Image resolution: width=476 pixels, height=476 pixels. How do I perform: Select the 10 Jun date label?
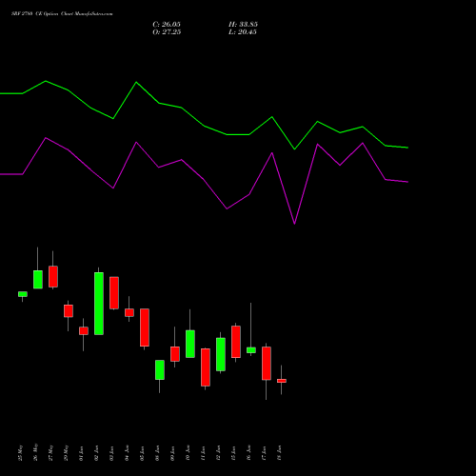[x=188, y=453]
